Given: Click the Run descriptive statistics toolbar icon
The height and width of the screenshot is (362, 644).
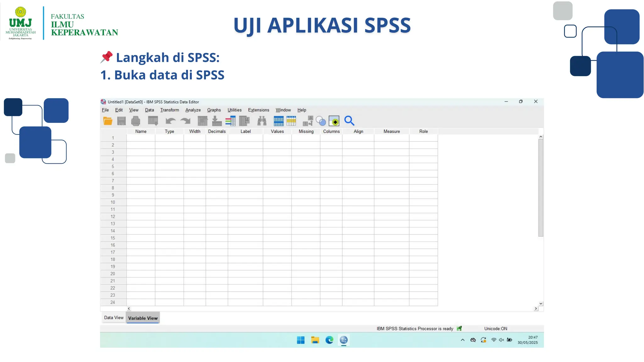Looking at the screenshot, I should pos(244,121).
